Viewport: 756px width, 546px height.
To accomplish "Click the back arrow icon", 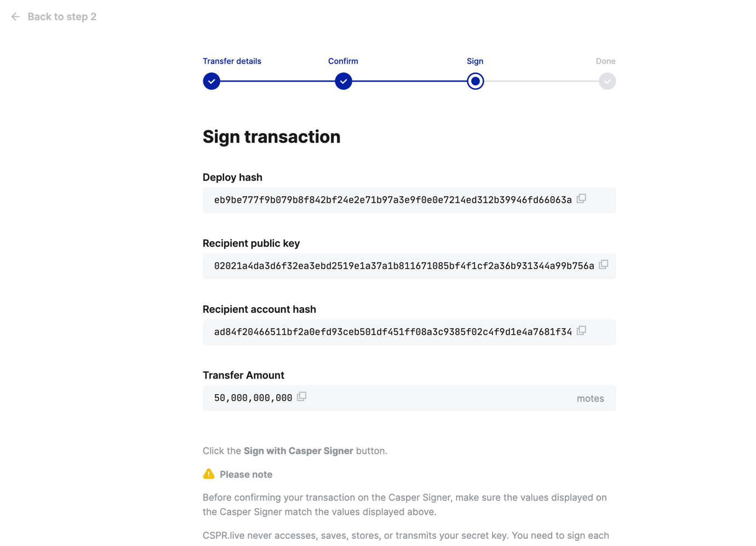I will pos(15,17).
